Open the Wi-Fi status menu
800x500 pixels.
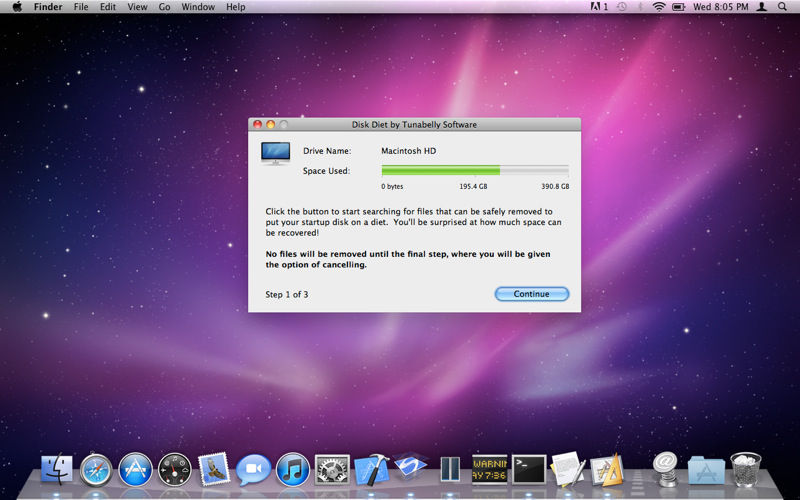(659, 7)
